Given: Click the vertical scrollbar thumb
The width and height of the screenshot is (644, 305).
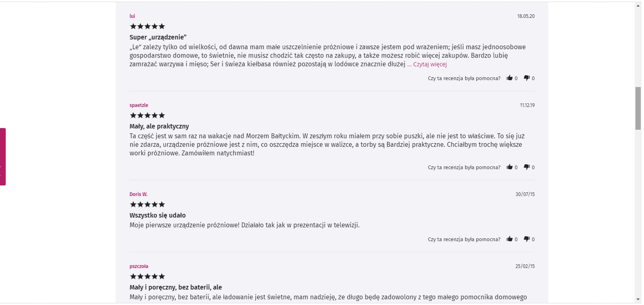Looking at the screenshot, I should pyautogui.click(x=638, y=108).
